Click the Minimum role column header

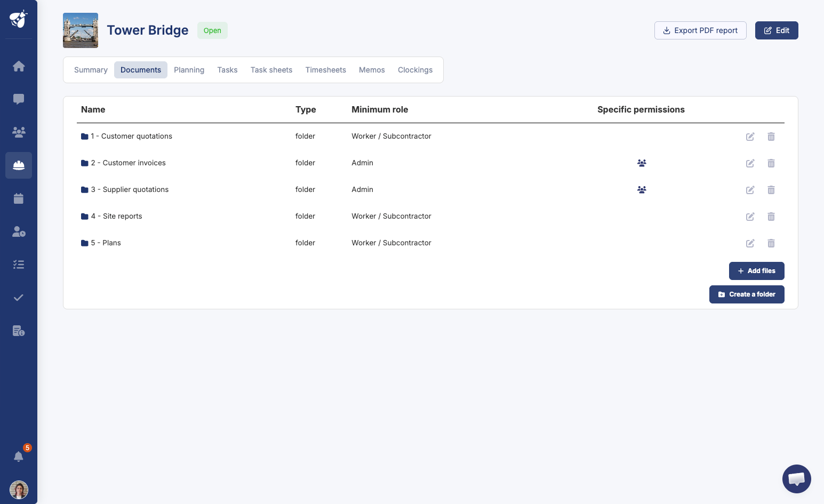[380, 109]
